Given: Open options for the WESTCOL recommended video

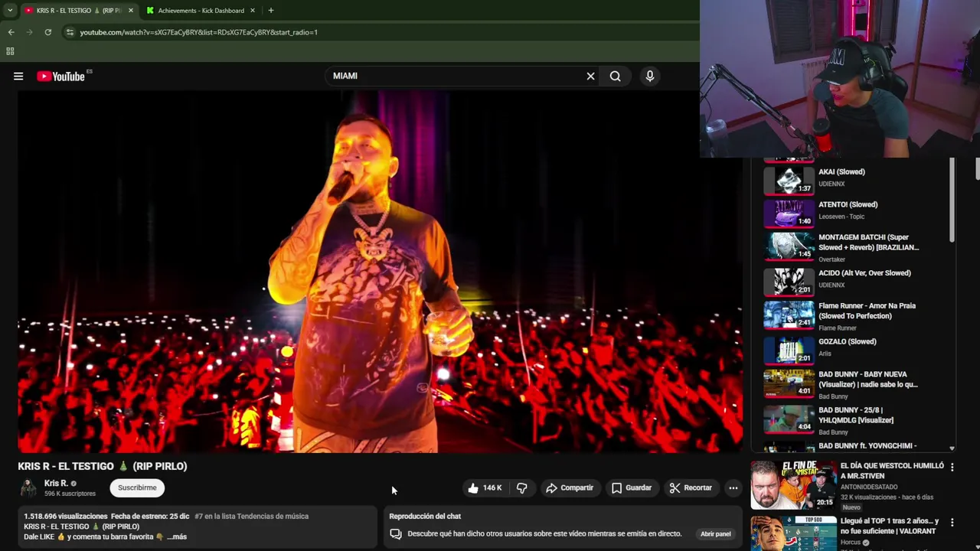Looking at the screenshot, I should point(952,467).
